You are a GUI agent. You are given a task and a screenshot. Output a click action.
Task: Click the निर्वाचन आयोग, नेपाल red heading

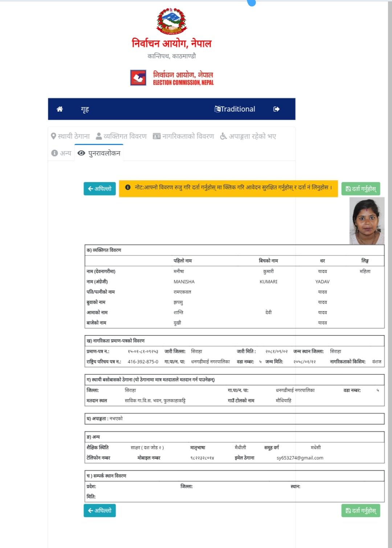point(172,44)
